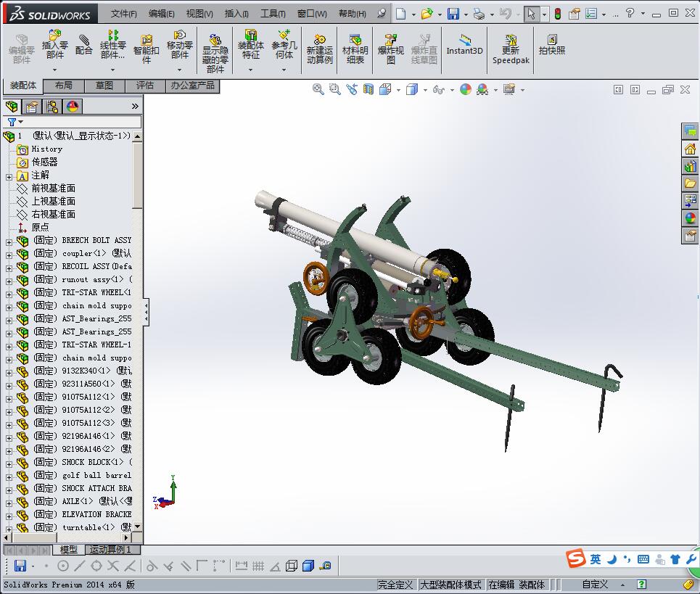Open the FeatureManager design tree tab
Screen dimensions: 700x594
[x=12, y=106]
